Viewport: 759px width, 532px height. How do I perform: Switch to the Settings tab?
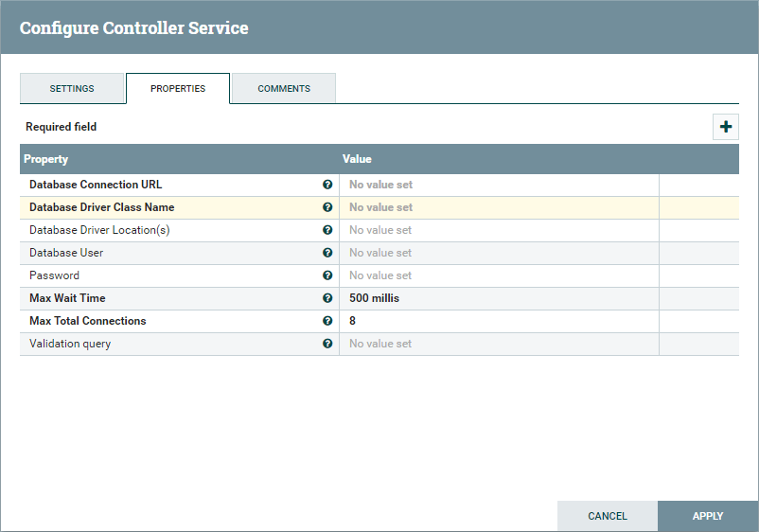tap(72, 89)
